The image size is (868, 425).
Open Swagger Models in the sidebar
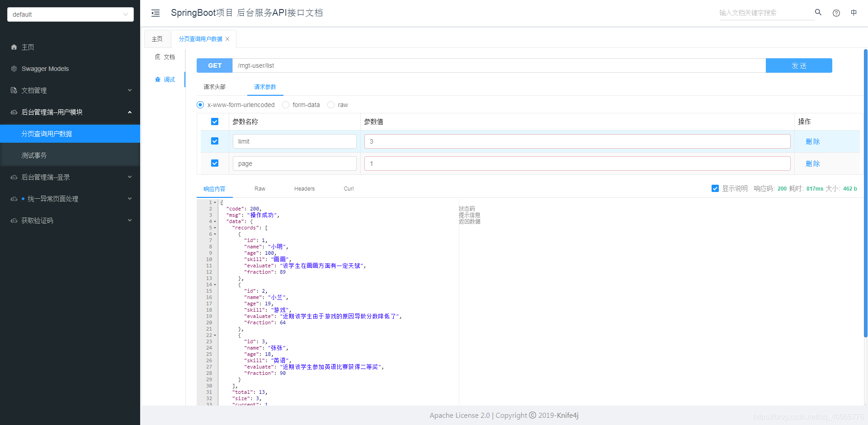pyautogui.click(x=45, y=69)
